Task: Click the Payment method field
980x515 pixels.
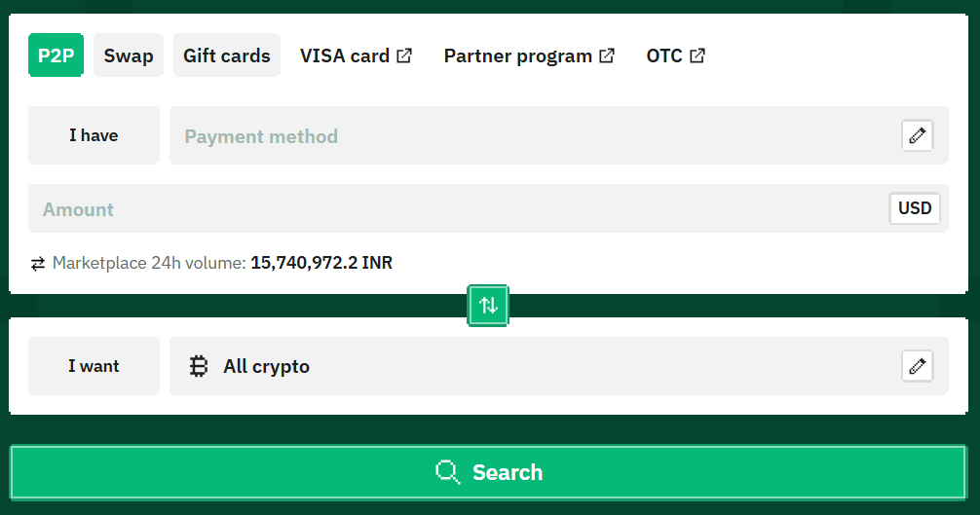Action: (x=526, y=136)
